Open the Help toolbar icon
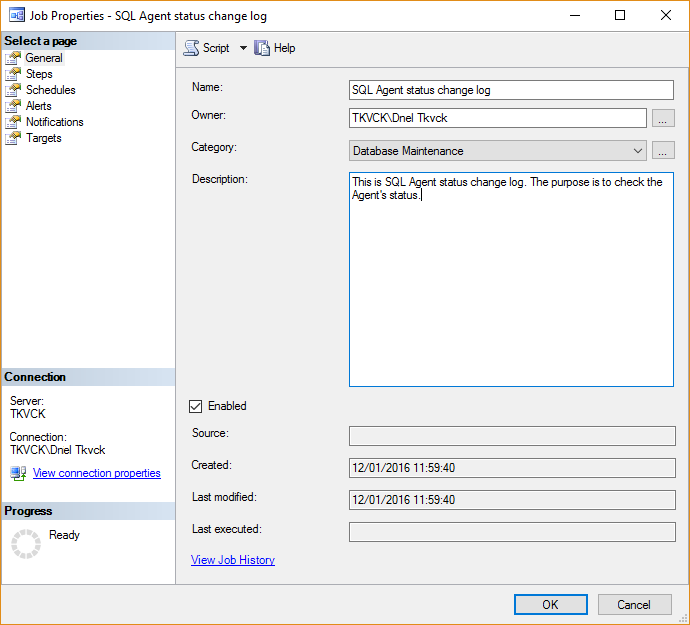This screenshot has width=690, height=625. point(263,48)
